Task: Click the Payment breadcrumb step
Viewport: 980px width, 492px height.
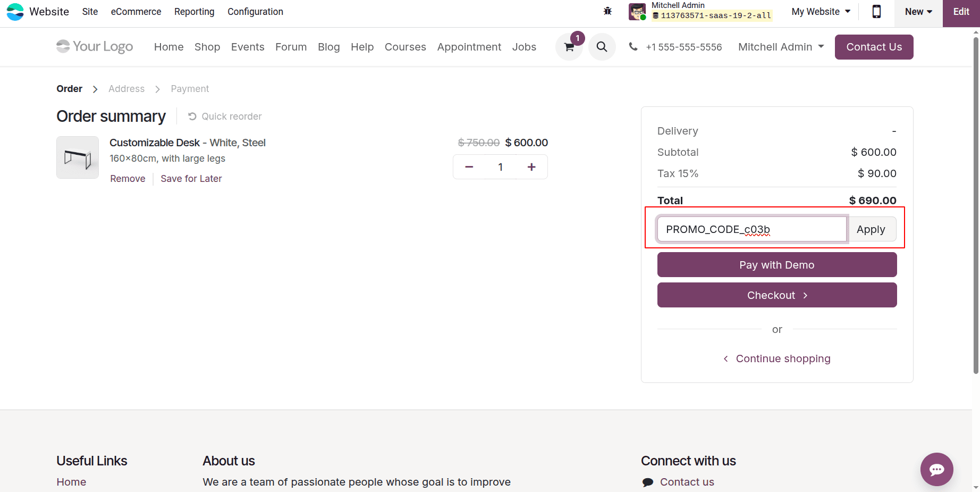Action: click(x=190, y=89)
